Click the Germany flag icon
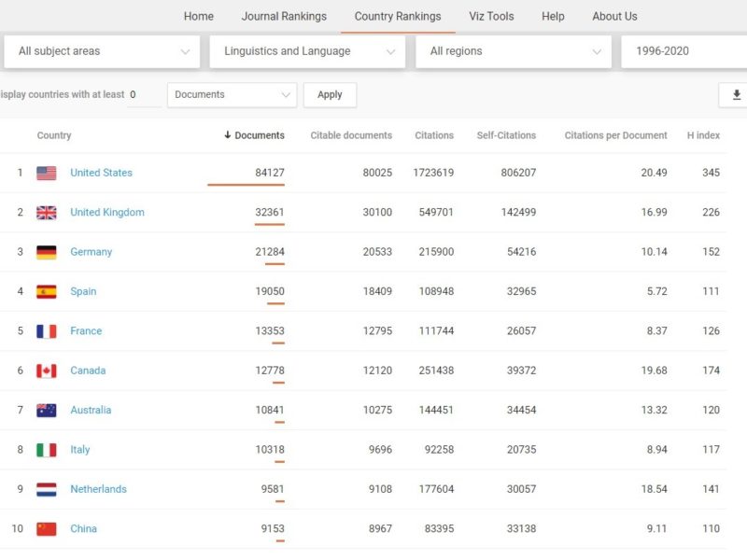Screen dimensions: 747x560 pyautogui.click(x=47, y=252)
